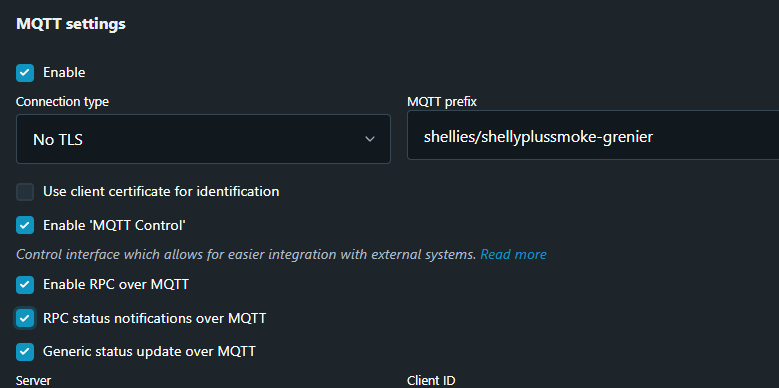779x388 pixels.
Task: Click the MQTT prefix field label
Action: (x=442, y=102)
